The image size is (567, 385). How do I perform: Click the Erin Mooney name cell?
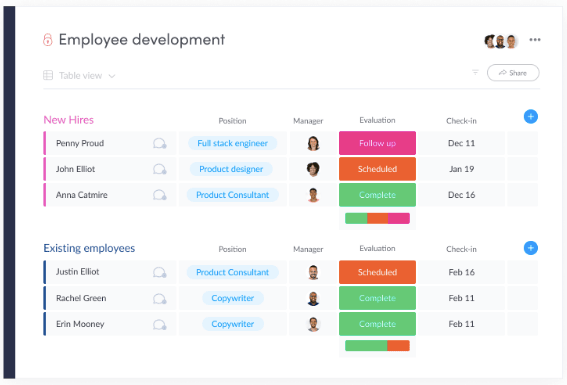(110, 324)
